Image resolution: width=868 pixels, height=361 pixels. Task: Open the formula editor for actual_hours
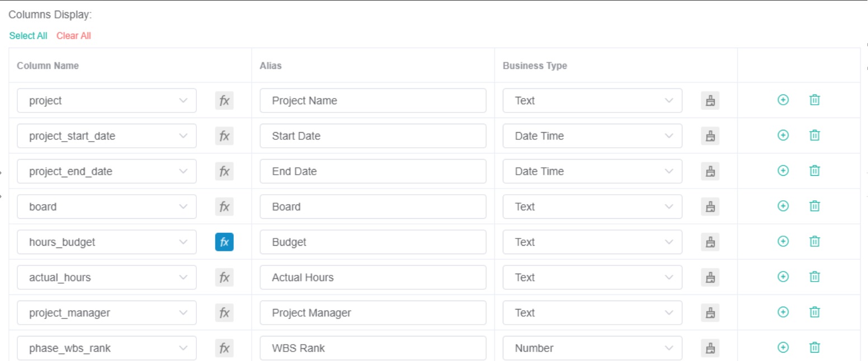click(x=224, y=277)
